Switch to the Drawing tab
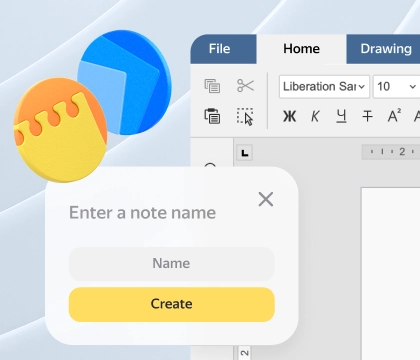Screen dimensions: 420x360 pos(383,49)
